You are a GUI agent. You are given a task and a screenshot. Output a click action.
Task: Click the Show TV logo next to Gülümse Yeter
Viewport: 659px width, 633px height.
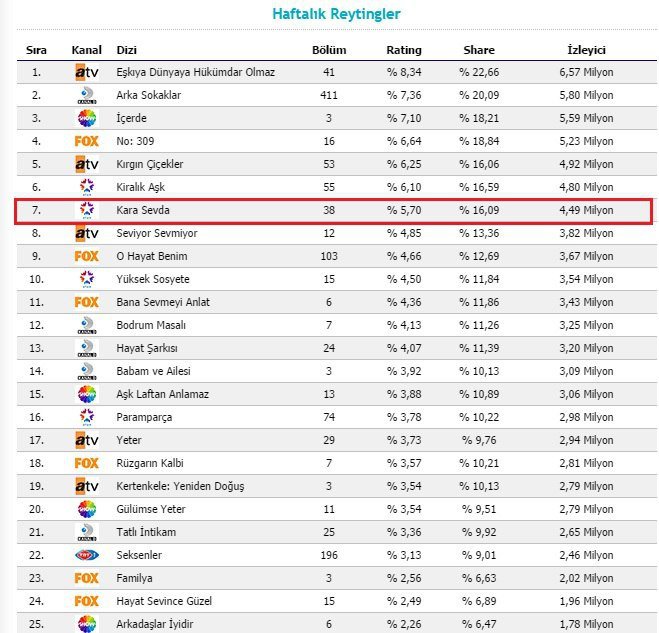[x=87, y=509]
